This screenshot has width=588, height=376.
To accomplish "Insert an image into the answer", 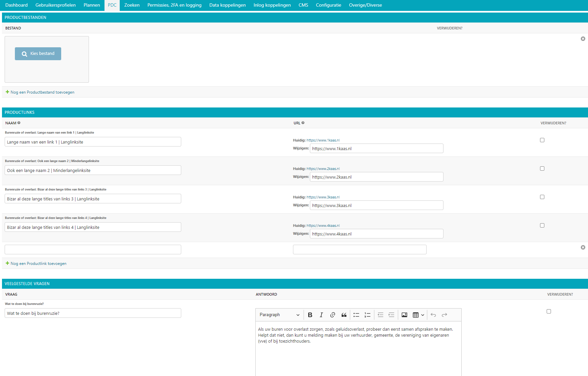I will (404, 315).
